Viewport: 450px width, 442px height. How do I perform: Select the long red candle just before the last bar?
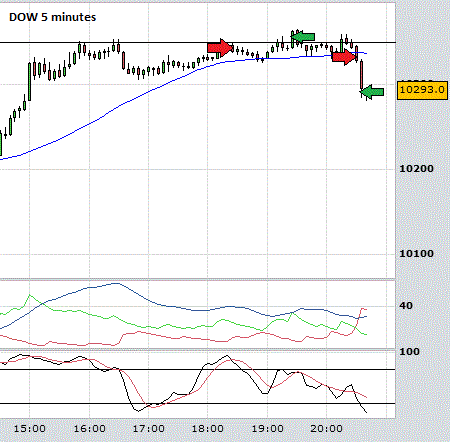click(361, 75)
